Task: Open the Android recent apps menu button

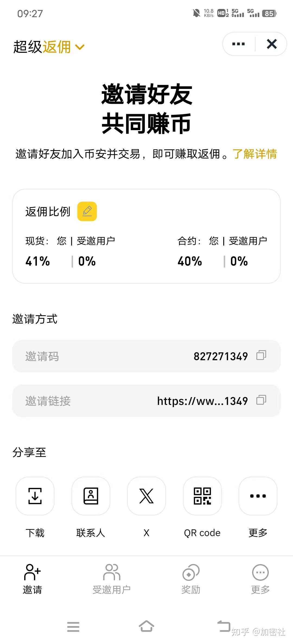Action: (x=73, y=627)
